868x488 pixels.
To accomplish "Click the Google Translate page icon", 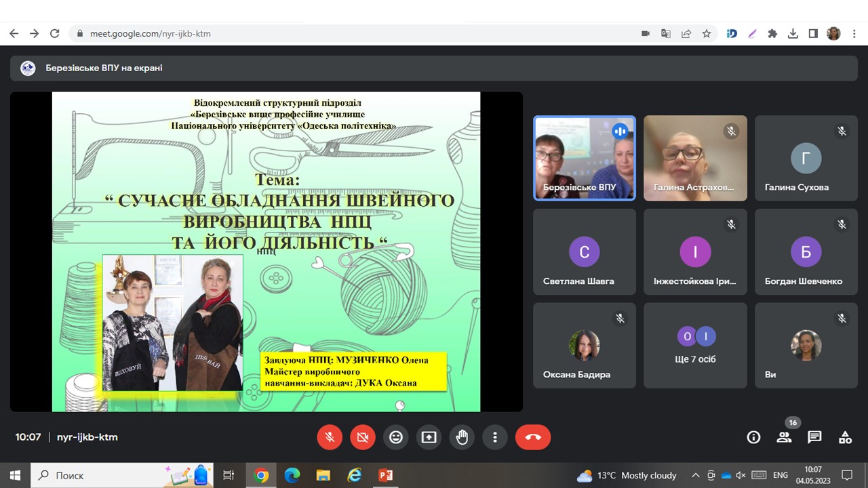I will 666,33.
